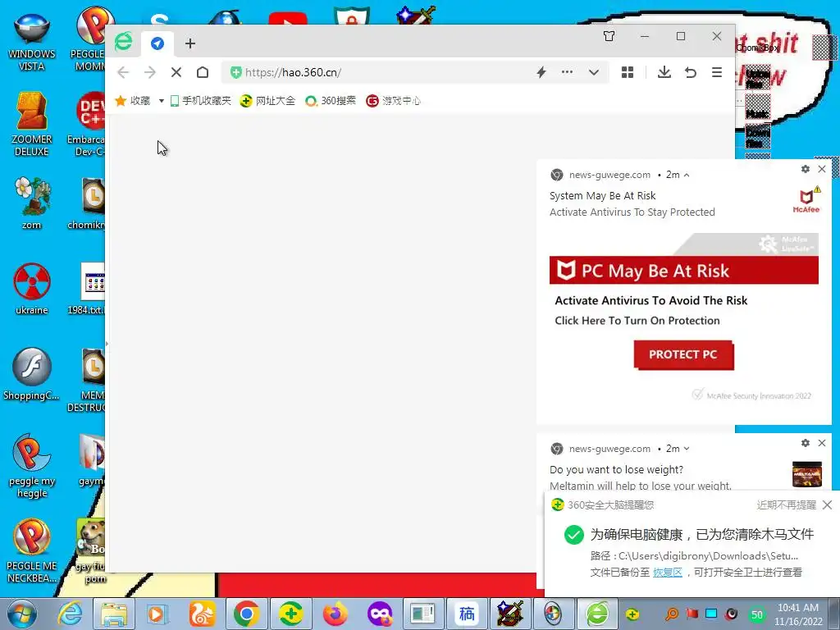The image size is (840, 630).
Task: Open the ukraine desktop icon
Action: pos(32,289)
